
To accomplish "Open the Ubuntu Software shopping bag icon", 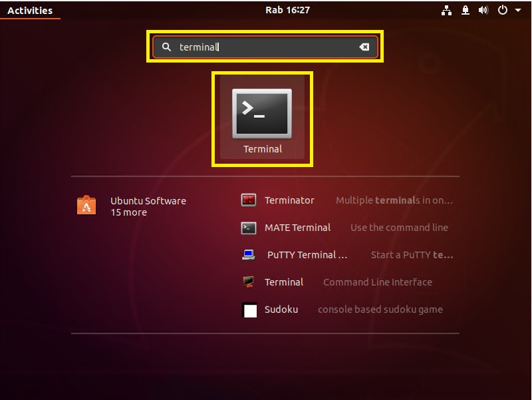I will [x=86, y=206].
